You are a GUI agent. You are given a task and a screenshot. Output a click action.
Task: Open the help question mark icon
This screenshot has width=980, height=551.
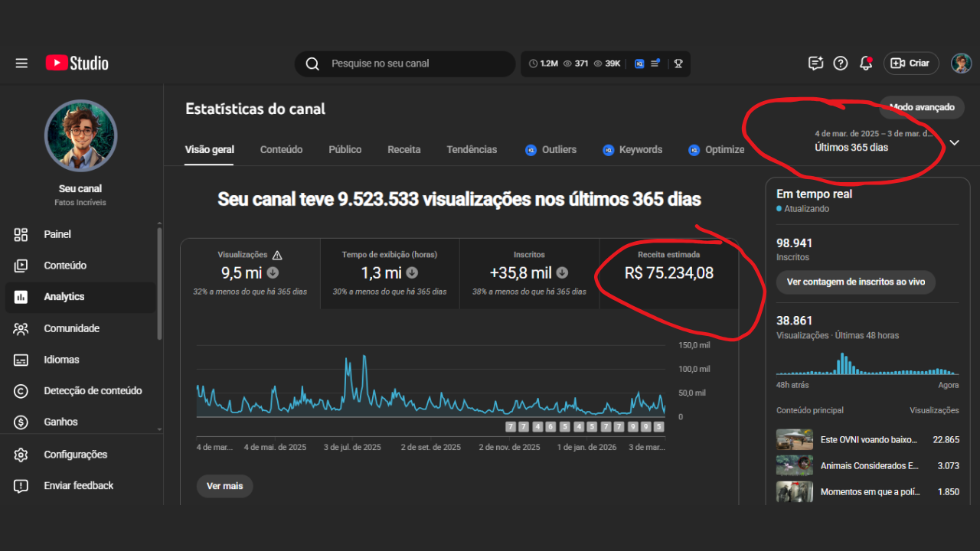coord(841,64)
